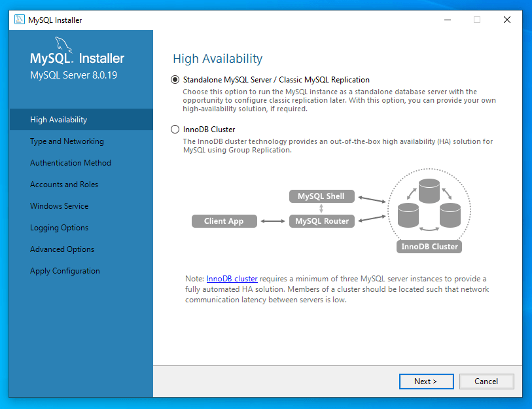Open the Authentication Method step
The width and height of the screenshot is (532, 409).
coord(71,163)
